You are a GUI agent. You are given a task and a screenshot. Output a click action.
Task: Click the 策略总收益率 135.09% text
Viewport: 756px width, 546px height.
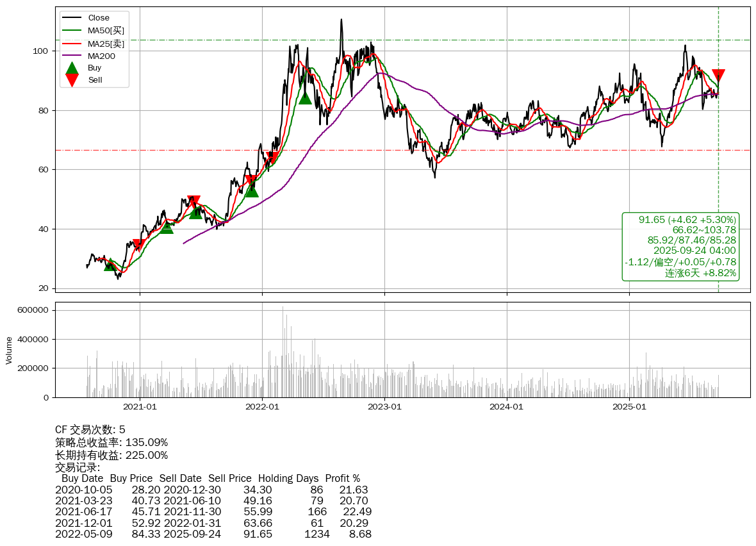pyautogui.click(x=111, y=442)
